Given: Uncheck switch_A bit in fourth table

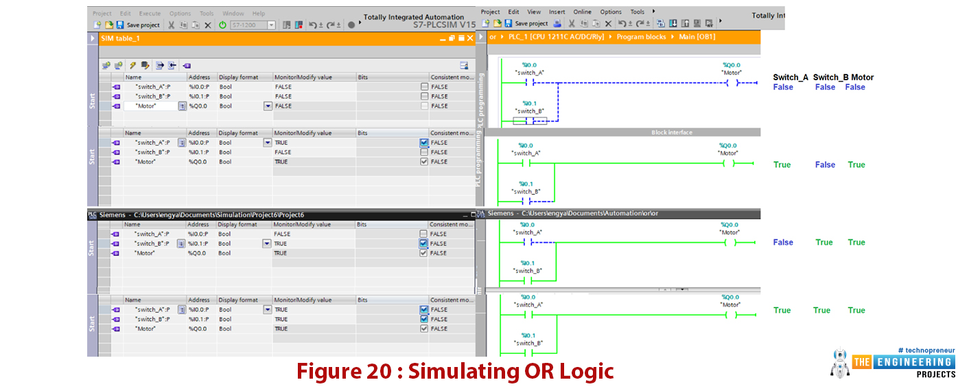Looking at the screenshot, I should click(424, 309).
